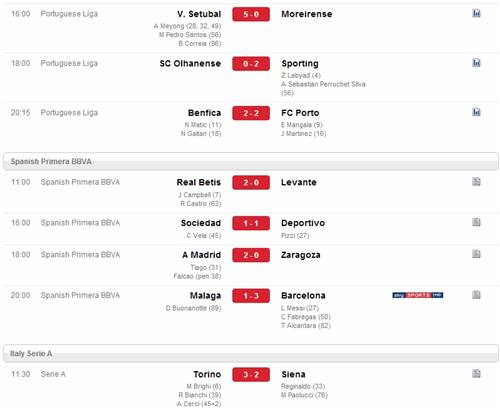Open the Sporting team link
Image resolution: width=500 pixels, height=411 pixels.
tap(300, 64)
